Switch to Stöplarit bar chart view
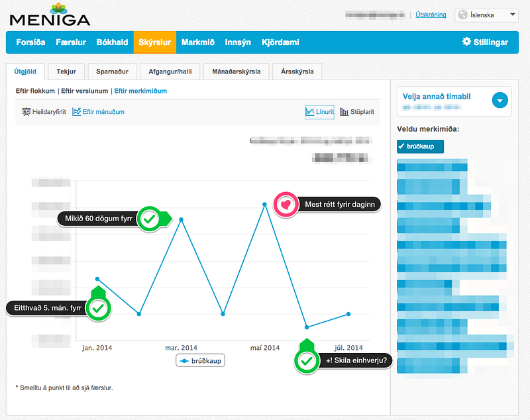 [357, 112]
